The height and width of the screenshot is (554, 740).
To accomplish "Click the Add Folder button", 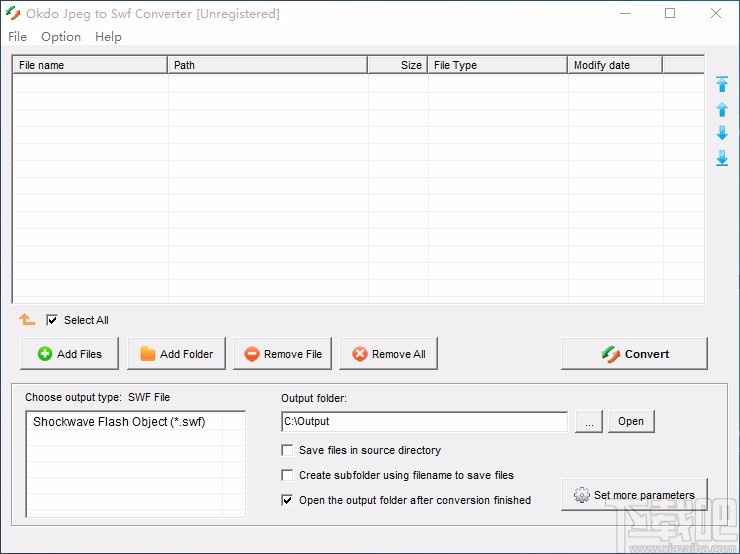I will click(177, 353).
